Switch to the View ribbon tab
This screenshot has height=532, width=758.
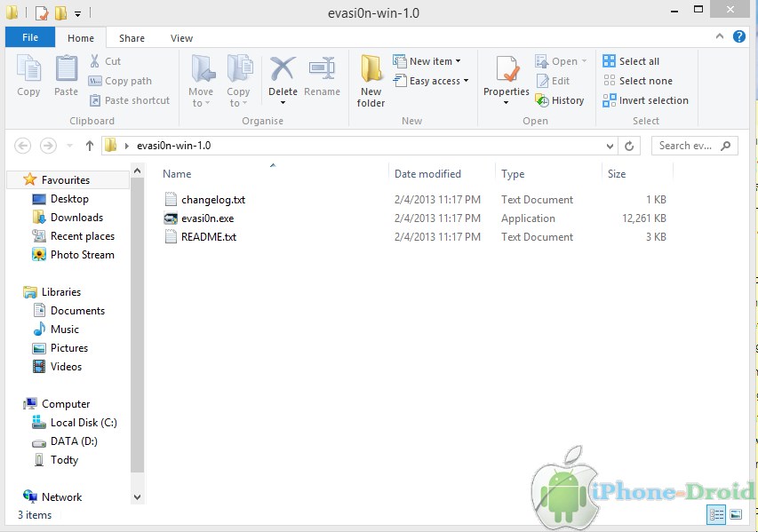[x=181, y=37]
